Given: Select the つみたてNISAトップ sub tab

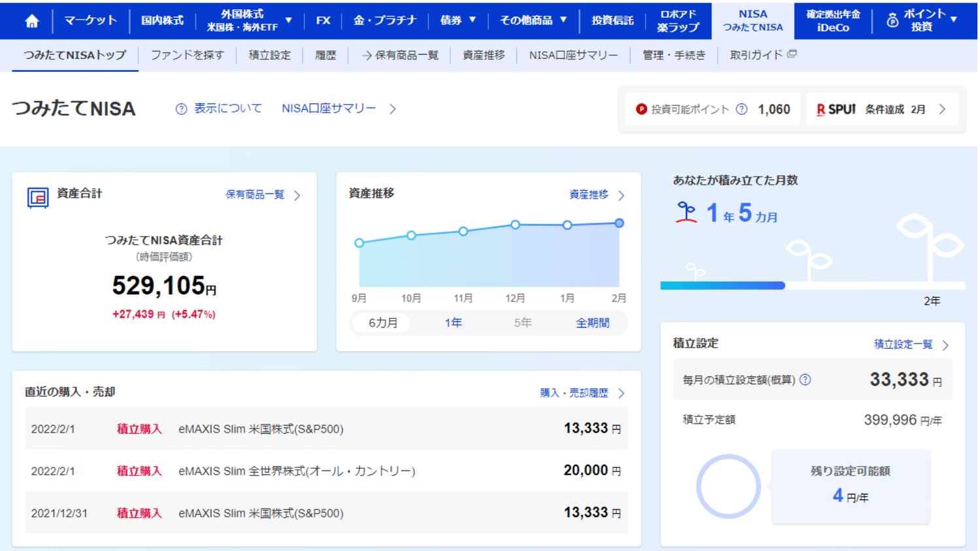Looking at the screenshot, I should click(75, 56).
